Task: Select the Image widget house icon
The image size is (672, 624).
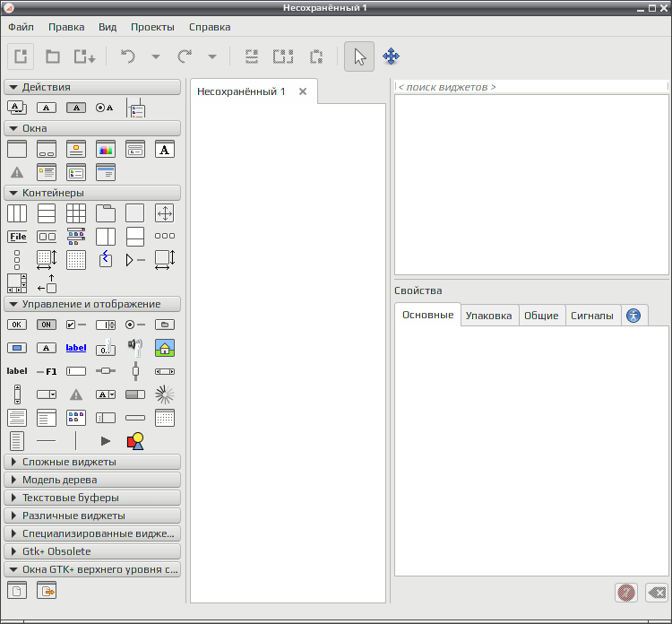Action: [x=165, y=348]
